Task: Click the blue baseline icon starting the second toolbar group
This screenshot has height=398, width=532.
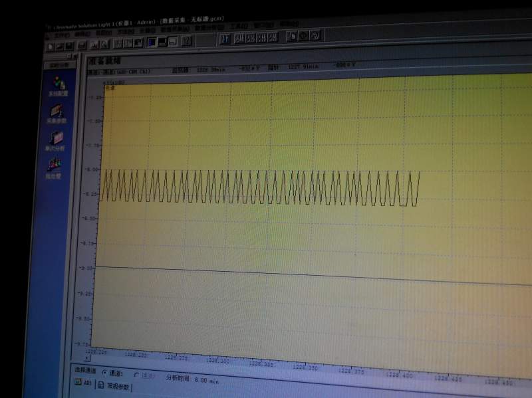Action: (x=225, y=39)
